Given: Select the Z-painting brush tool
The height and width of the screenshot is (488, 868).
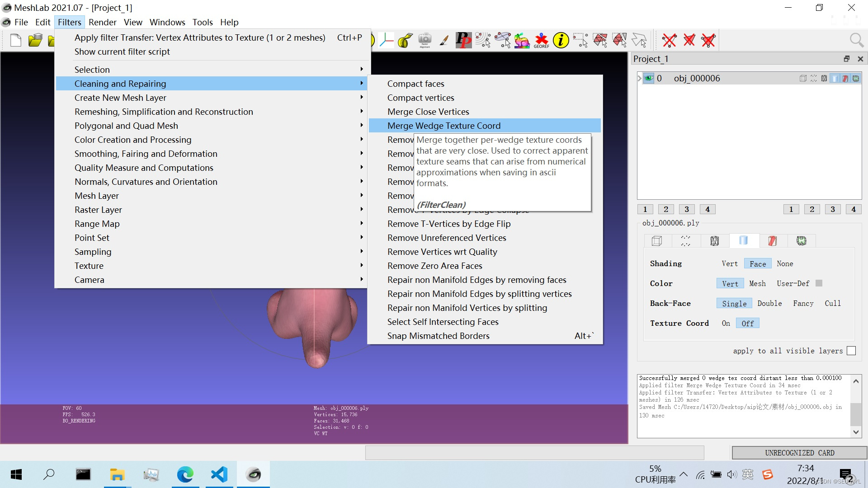Looking at the screenshot, I should click(x=444, y=40).
